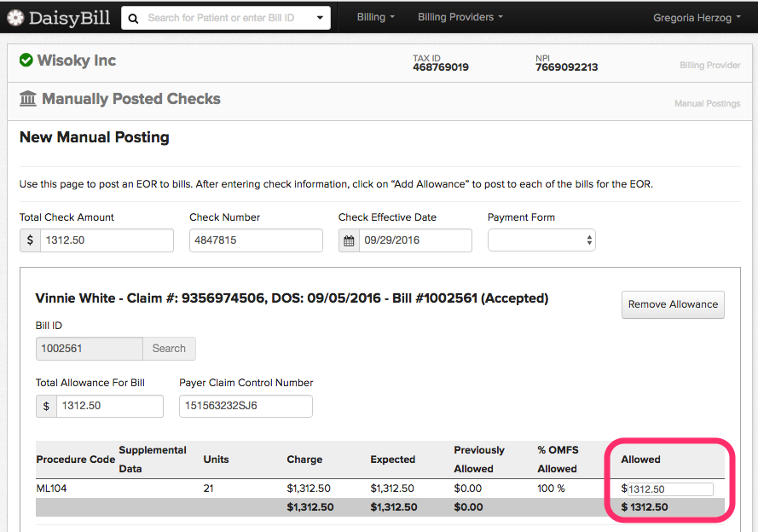
Task: Click the Remove Allowance button
Action: coord(673,304)
